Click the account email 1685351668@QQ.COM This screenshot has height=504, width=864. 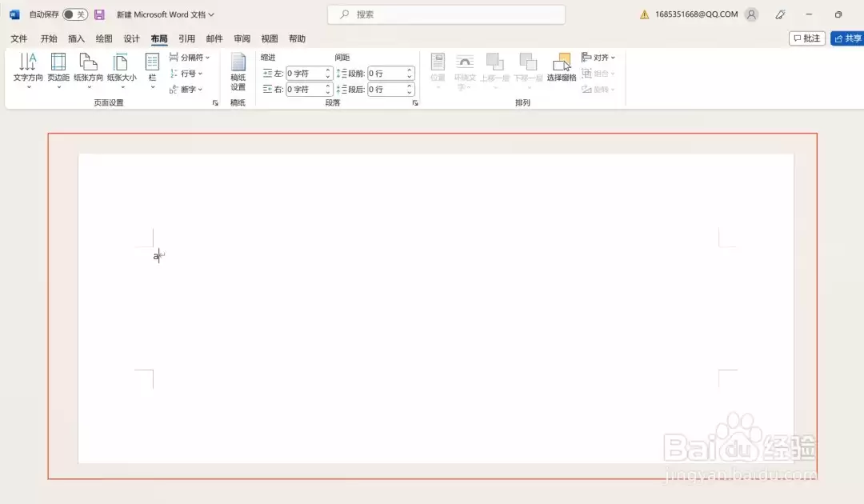(x=696, y=14)
